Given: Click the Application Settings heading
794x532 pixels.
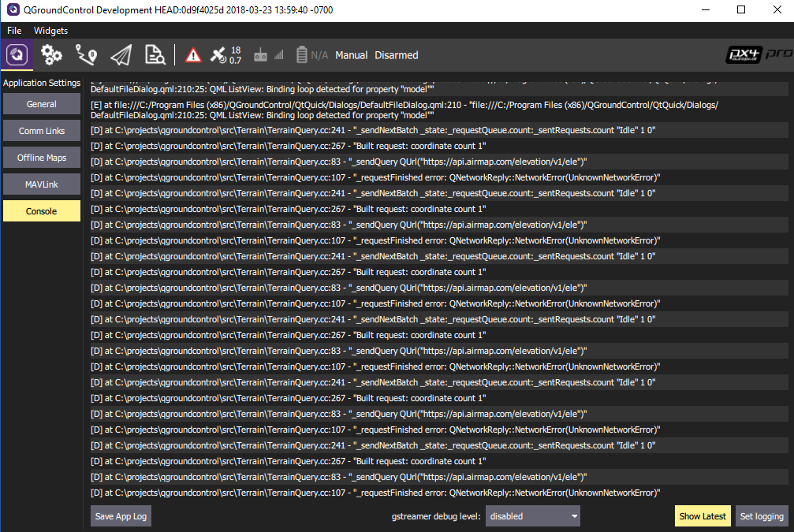Looking at the screenshot, I should tap(42, 83).
